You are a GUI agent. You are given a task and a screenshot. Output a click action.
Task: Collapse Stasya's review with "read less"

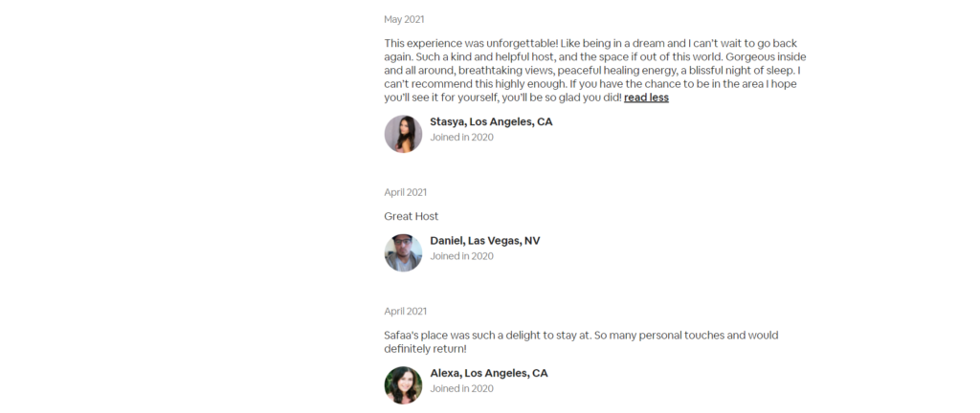coord(646,98)
